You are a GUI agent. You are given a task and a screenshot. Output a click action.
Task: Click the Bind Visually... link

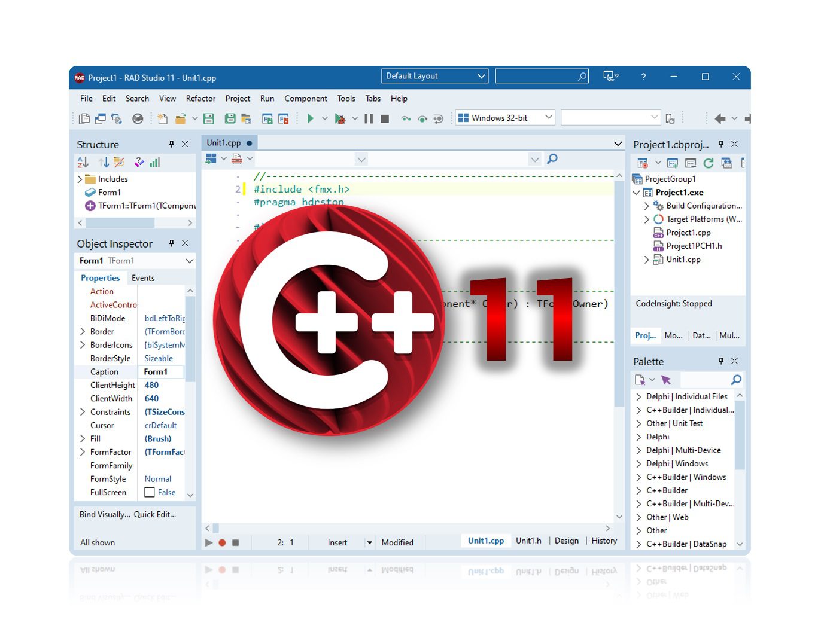[x=105, y=514]
